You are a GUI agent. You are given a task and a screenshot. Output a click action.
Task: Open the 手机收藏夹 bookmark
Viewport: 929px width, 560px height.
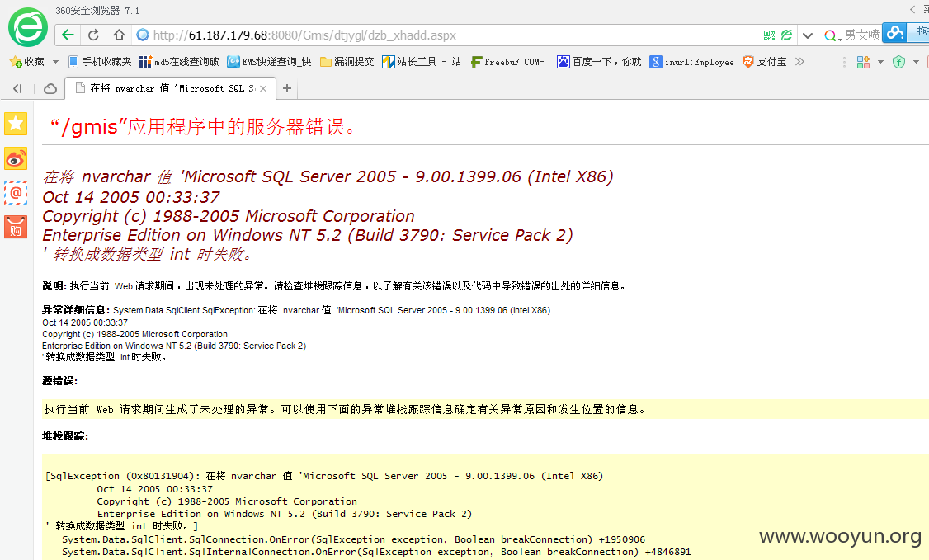[100, 62]
